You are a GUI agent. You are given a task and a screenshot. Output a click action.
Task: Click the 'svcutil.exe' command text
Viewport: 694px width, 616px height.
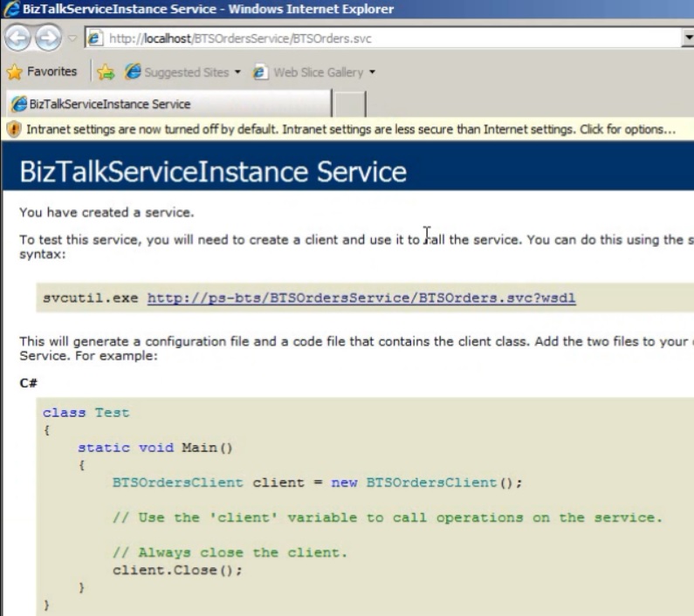90,298
